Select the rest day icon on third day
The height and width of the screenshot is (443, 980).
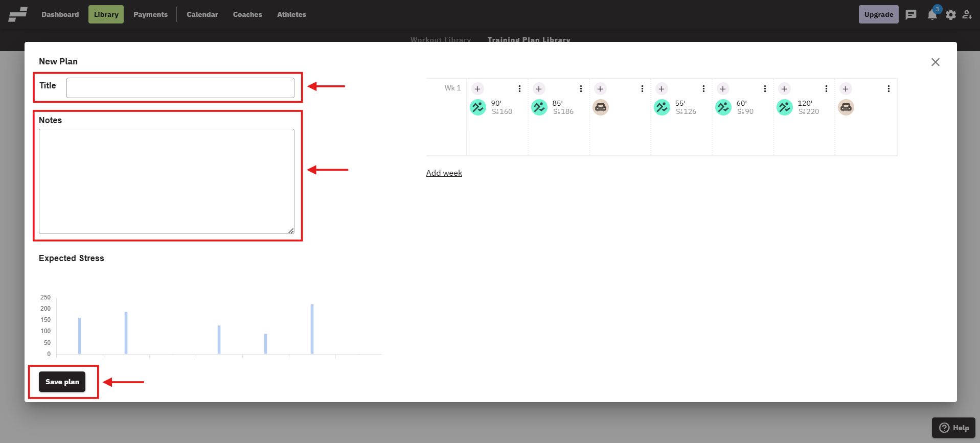coord(601,107)
